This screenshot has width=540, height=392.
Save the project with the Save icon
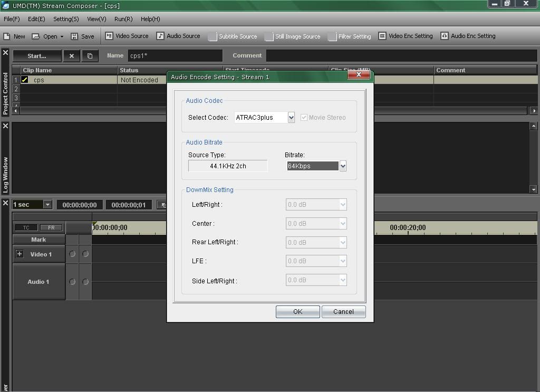click(x=74, y=36)
